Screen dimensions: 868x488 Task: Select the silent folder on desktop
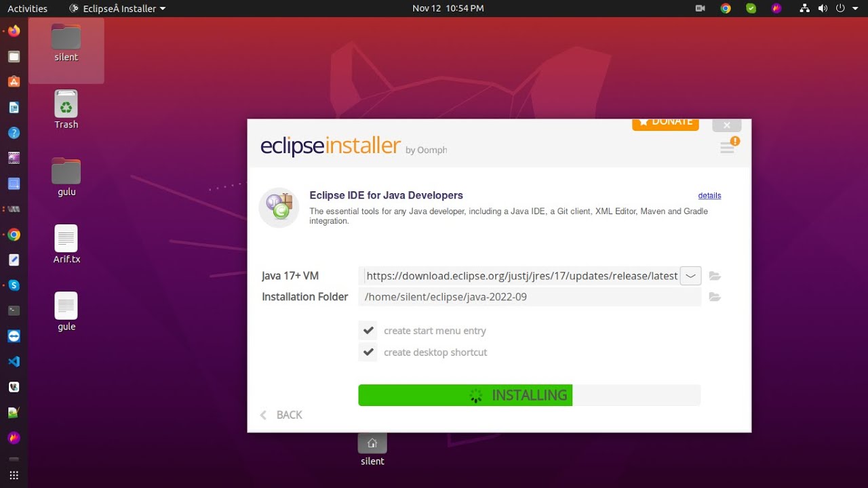(x=66, y=43)
